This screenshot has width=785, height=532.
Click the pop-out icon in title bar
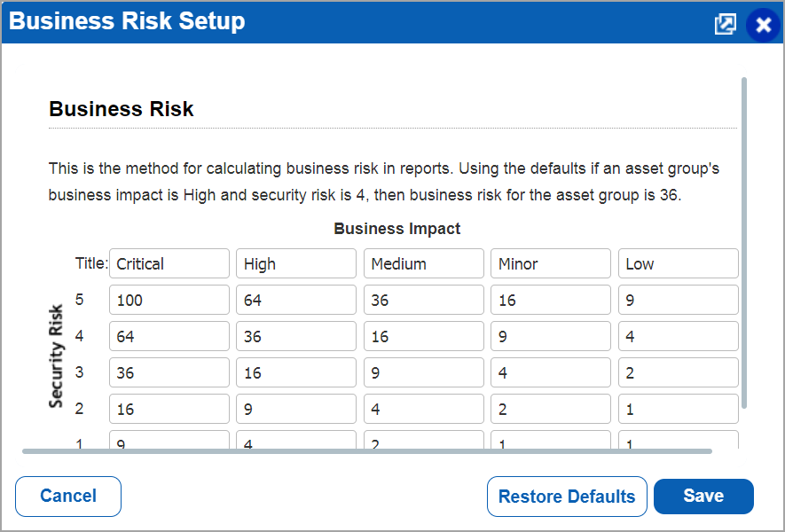(726, 24)
